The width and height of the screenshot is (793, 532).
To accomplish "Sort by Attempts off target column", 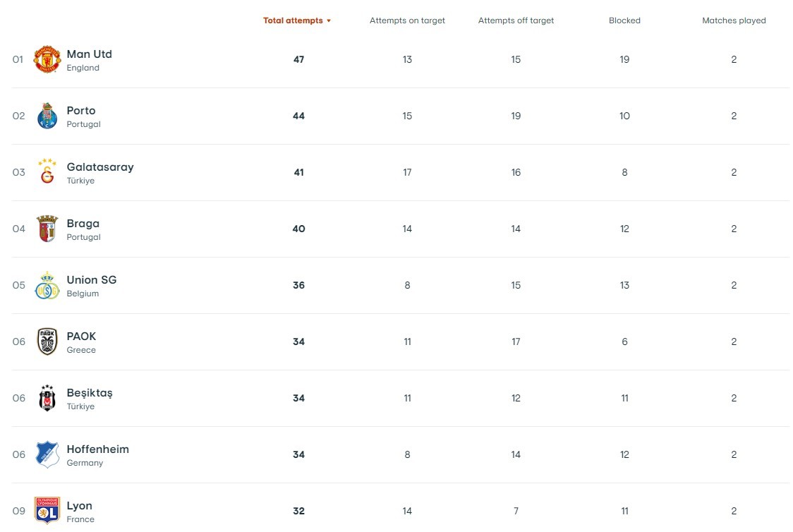I will (x=516, y=20).
